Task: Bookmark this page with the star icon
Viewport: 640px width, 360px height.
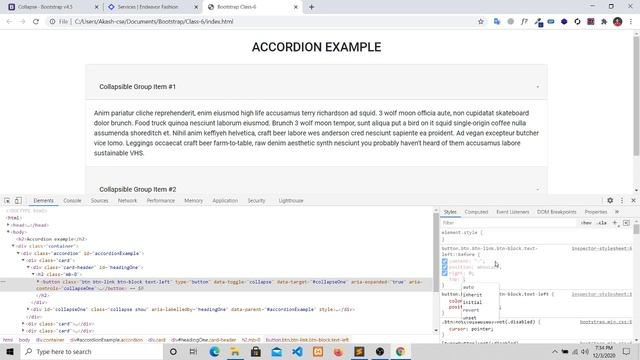Action: 480,22
